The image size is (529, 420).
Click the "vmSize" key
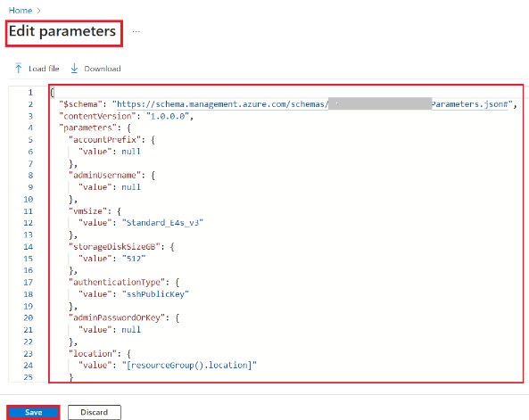87,211
